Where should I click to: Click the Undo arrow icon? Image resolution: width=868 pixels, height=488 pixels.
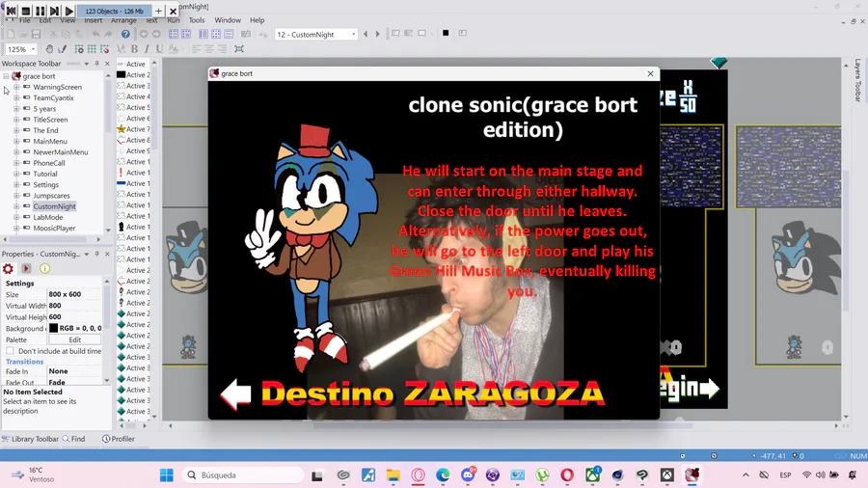coord(96,35)
